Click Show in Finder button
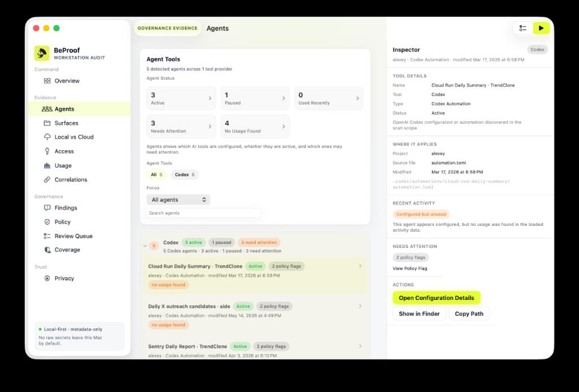Screen dimensions: 579x392 419,313
